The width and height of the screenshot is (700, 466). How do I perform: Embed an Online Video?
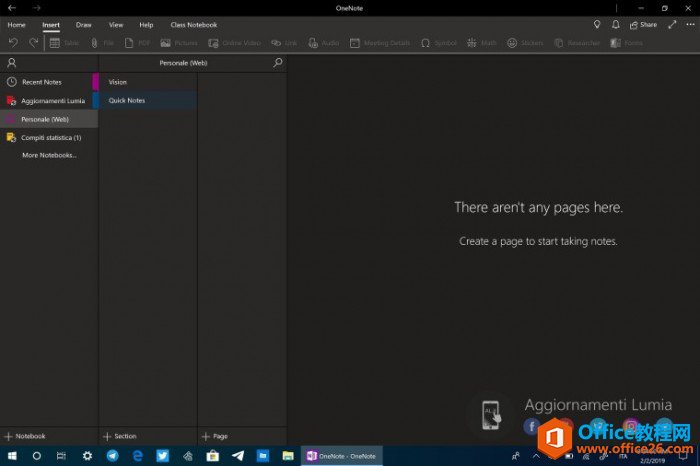pyautogui.click(x=234, y=43)
